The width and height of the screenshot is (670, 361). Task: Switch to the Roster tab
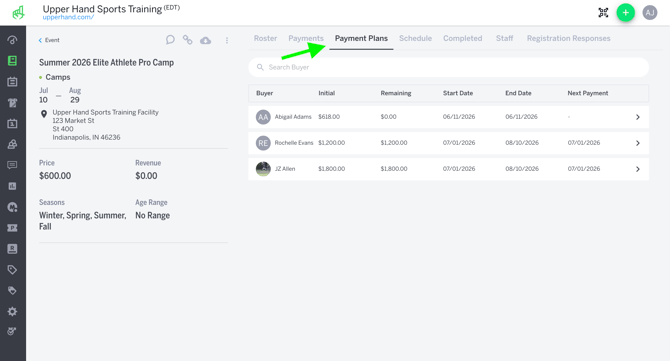point(265,38)
